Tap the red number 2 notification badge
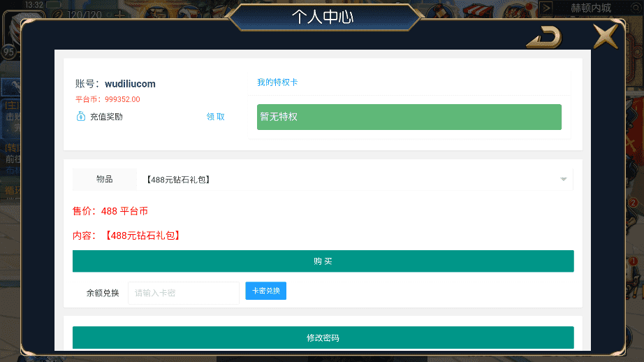This screenshot has width=644, height=362. pyautogui.click(x=633, y=203)
